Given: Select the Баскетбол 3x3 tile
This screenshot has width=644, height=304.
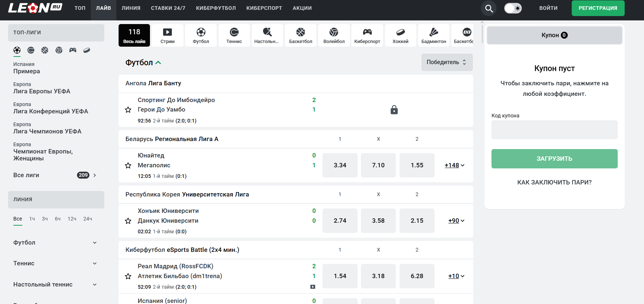Looking at the screenshot, I should [x=462, y=35].
